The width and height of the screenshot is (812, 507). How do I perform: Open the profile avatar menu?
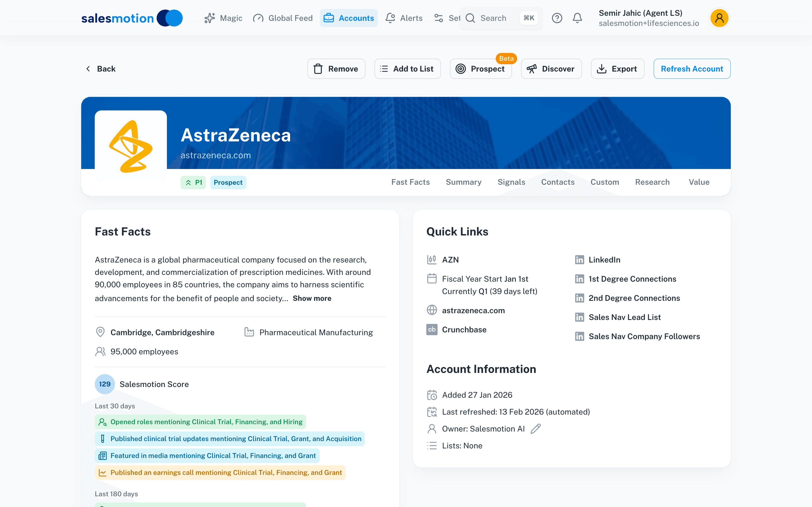click(719, 18)
